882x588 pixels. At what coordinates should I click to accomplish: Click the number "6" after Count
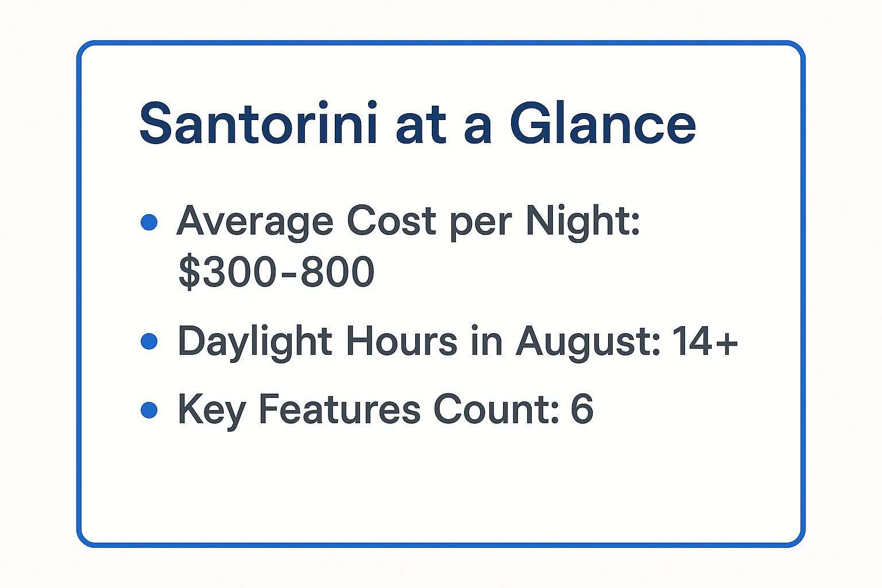581,409
